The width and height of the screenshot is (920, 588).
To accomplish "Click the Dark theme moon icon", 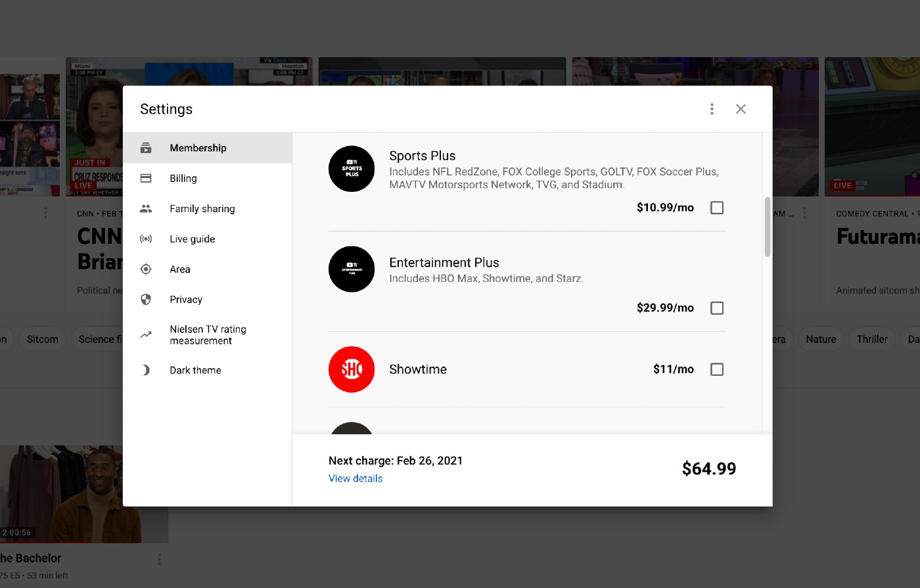I will (146, 370).
